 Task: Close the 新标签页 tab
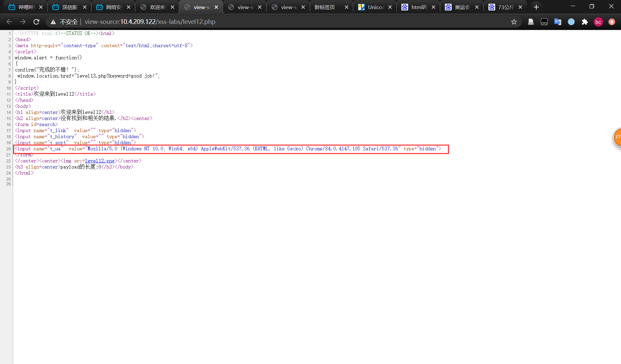click(346, 7)
